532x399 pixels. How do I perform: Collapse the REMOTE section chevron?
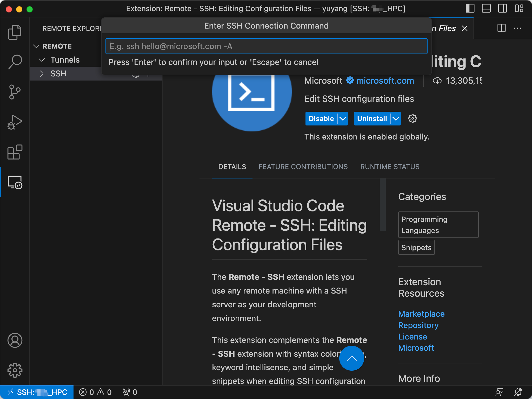pyautogui.click(x=36, y=46)
